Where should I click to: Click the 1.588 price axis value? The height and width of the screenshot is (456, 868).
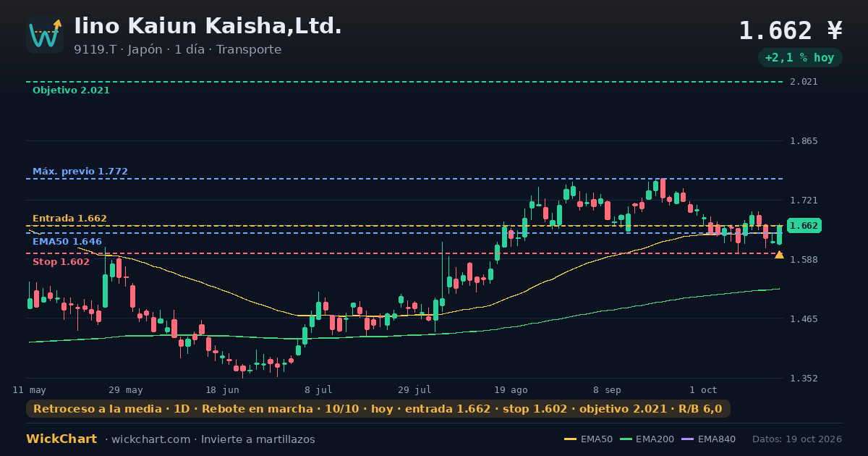click(804, 260)
